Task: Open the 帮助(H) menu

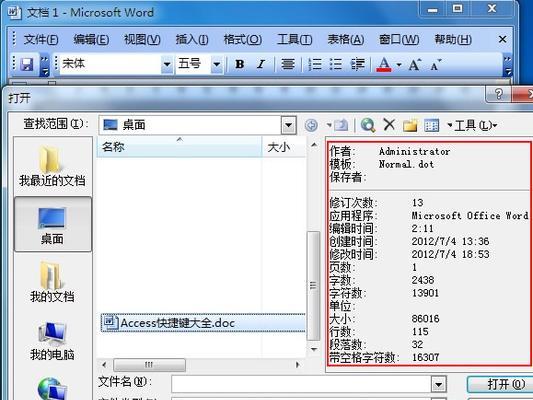Action: 453,39
